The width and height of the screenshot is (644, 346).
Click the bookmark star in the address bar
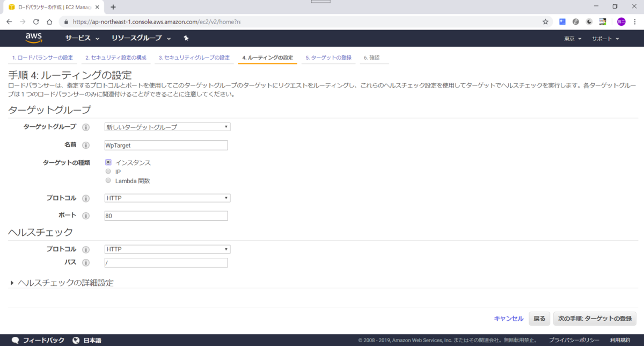545,21
